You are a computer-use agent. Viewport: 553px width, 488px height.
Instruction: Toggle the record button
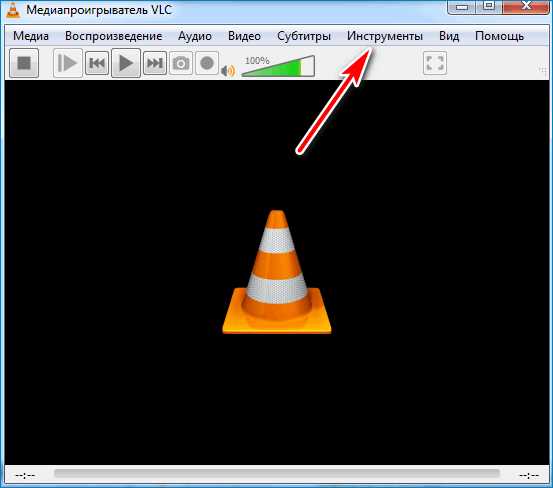click(x=207, y=63)
